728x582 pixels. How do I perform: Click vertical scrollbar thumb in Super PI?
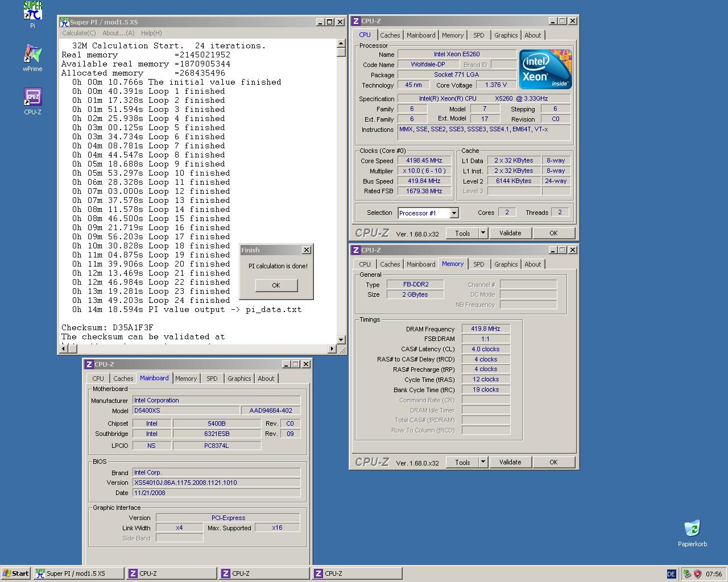pos(341,52)
